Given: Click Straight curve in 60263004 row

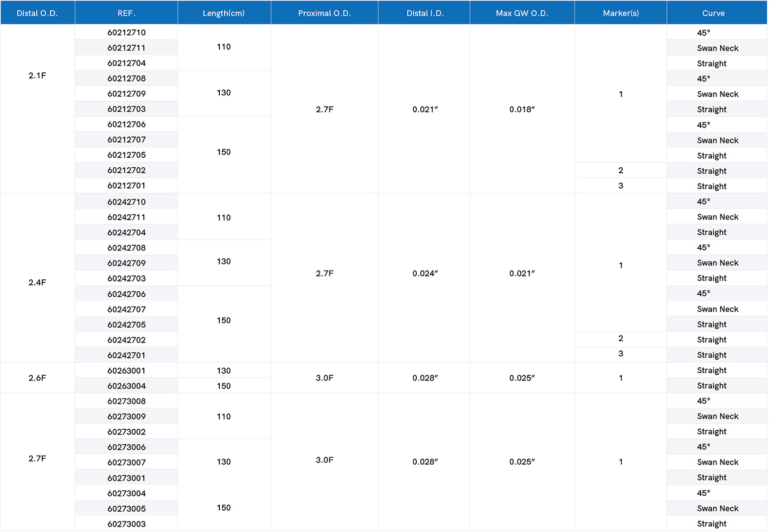Looking at the screenshot, I should [x=711, y=386].
